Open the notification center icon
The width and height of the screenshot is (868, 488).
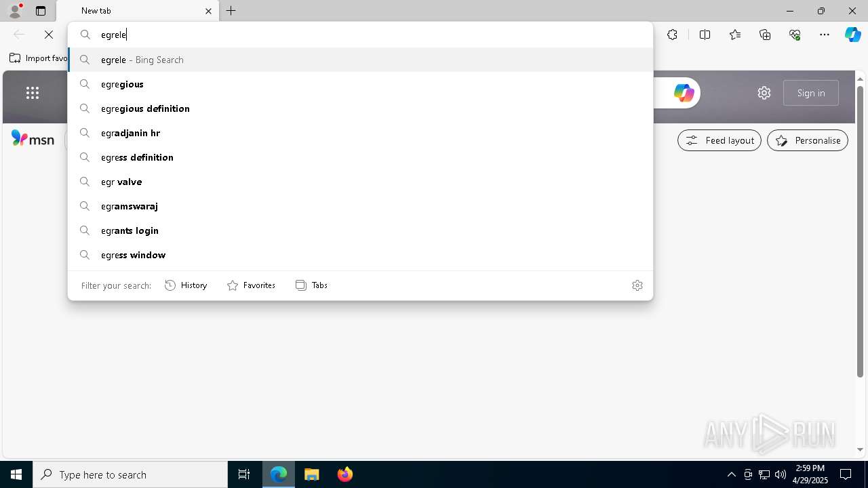point(846,474)
